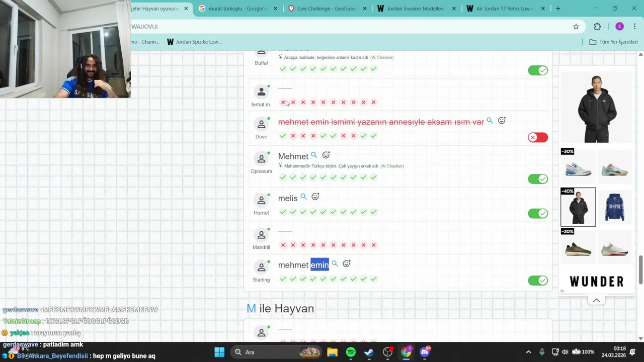Screen dimensions: 644x362
Task: Click scrollbar down arrow of the page
Action: coord(640,338)
